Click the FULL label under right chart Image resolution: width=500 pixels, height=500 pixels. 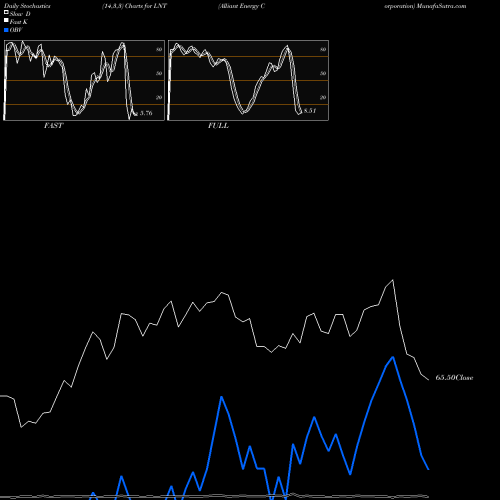(218, 126)
